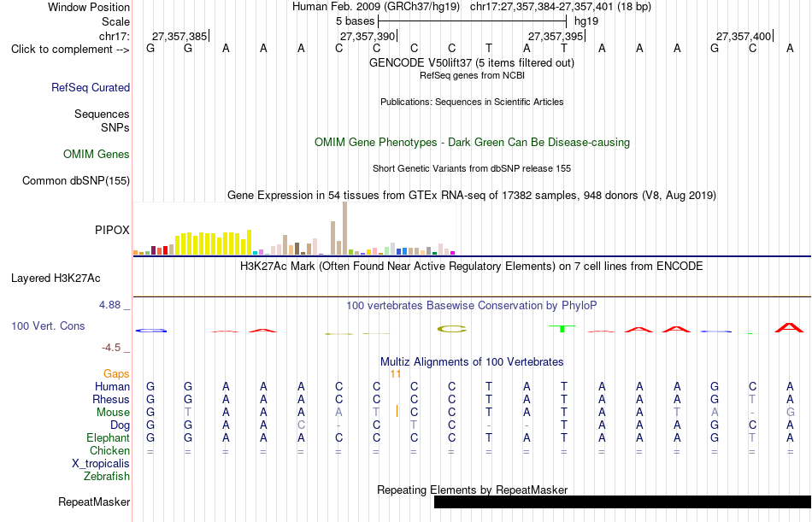
Task: Click the 27,357,390 position marker
Action: tap(368, 36)
